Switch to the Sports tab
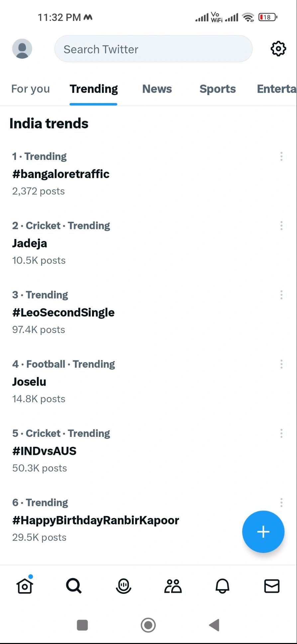 click(218, 89)
